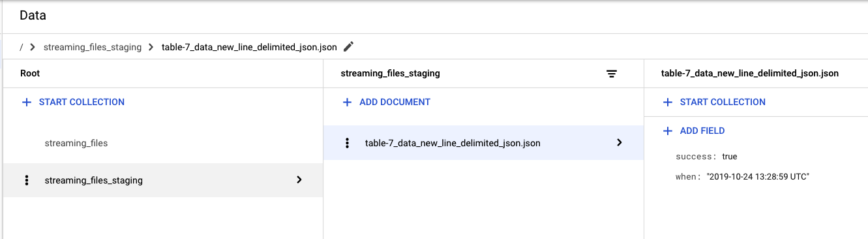This screenshot has height=239, width=868.
Task: Click the pencil edit icon beside document path
Action: click(349, 46)
